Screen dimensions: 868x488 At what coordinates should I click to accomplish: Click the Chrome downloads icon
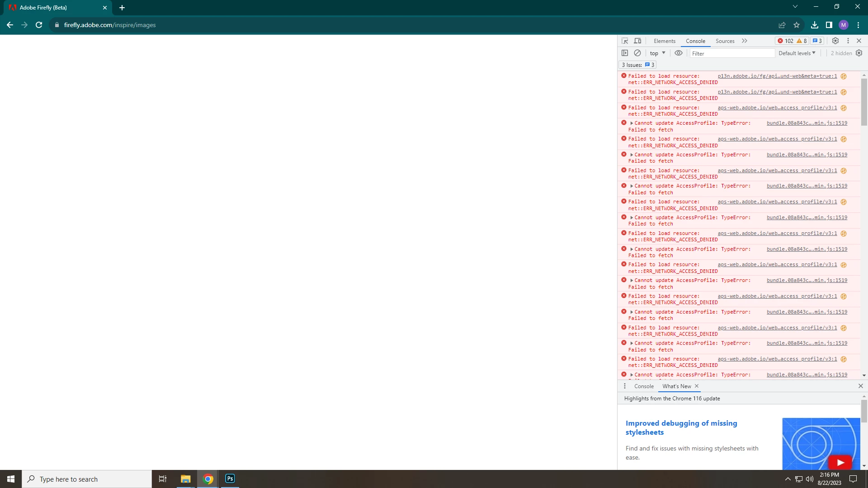(x=814, y=25)
